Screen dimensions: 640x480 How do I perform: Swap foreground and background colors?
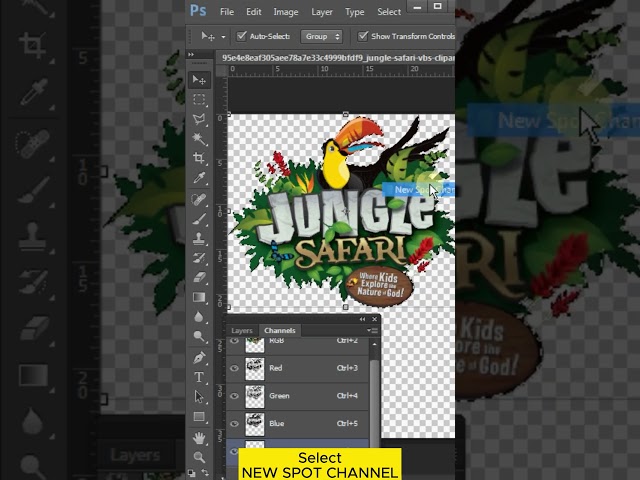click(205, 473)
